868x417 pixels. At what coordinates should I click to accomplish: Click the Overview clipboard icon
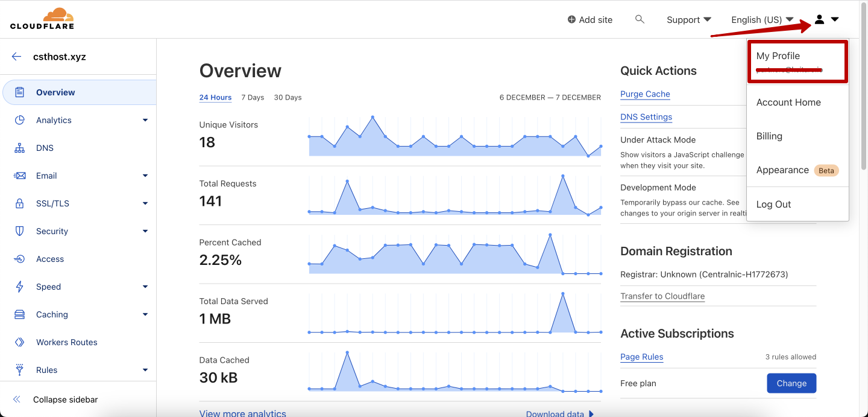(20, 92)
